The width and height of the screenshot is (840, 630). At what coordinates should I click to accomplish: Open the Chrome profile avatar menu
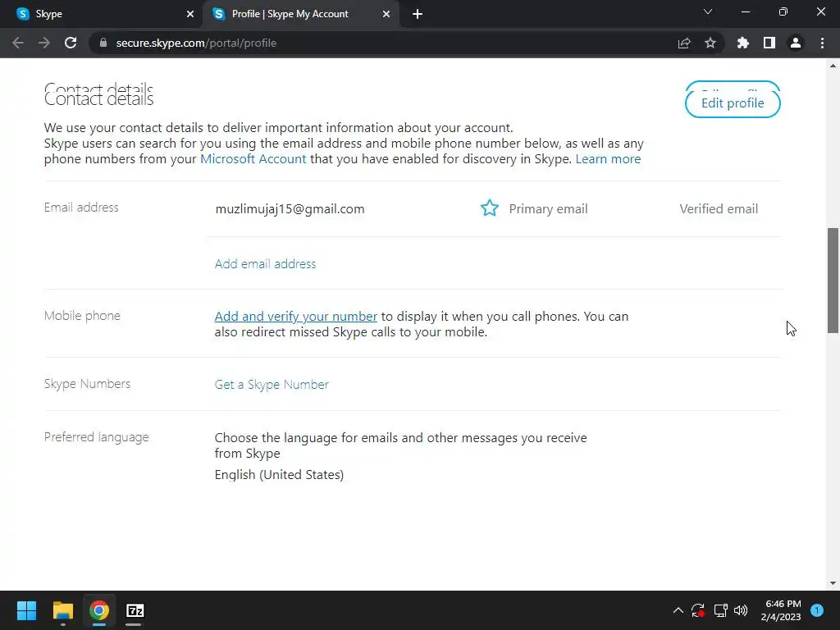796,43
